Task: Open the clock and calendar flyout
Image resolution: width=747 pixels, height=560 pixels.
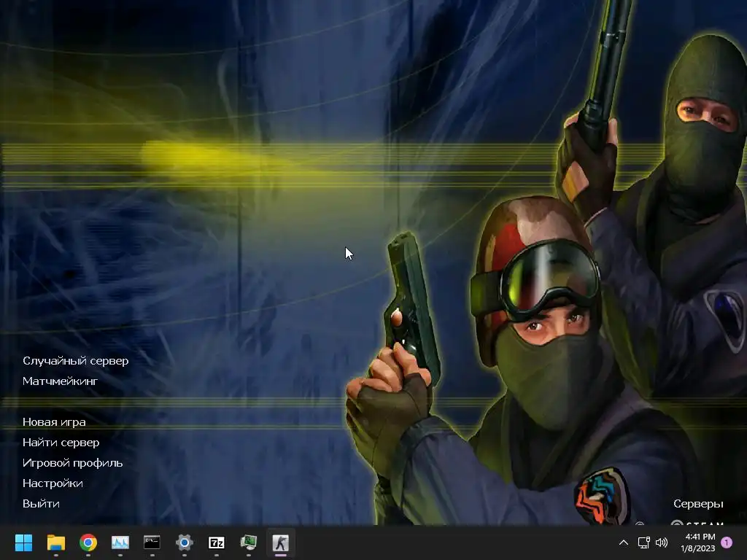Action: (698, 542)
